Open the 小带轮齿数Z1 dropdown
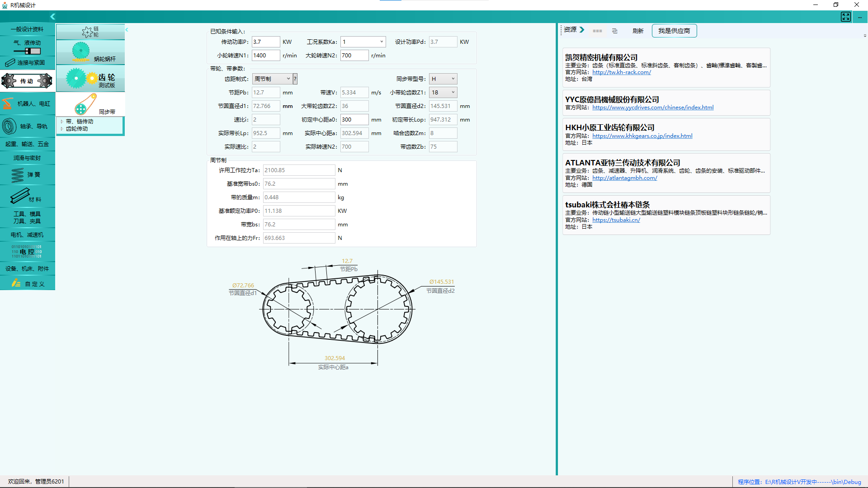868x488 pixels. [x=453, y=93]
